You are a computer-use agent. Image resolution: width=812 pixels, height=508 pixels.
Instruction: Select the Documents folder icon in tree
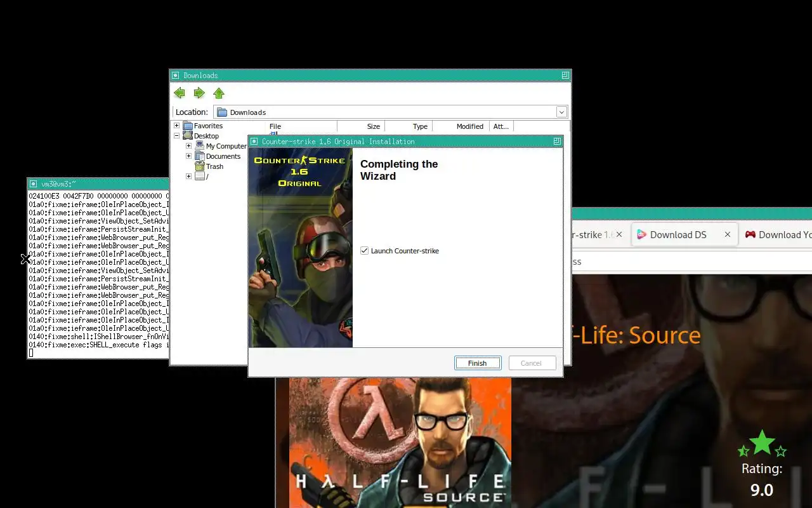coord(200,156)
